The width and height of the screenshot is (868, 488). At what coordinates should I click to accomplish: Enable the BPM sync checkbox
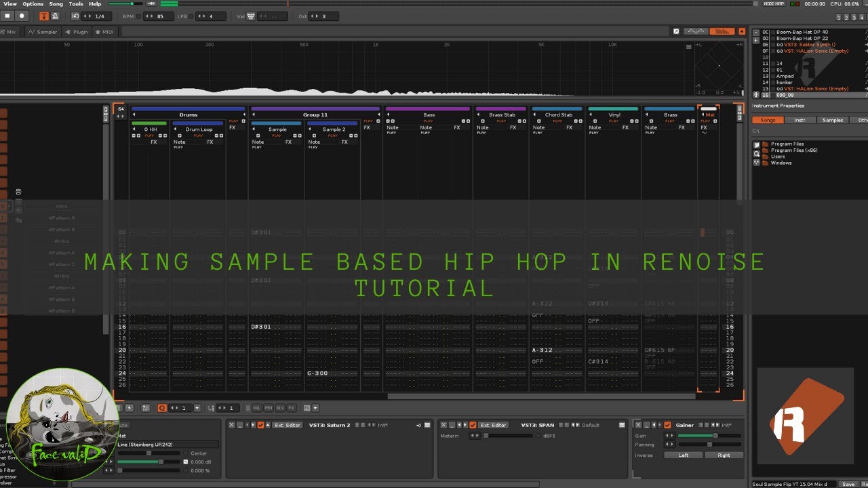140,16
